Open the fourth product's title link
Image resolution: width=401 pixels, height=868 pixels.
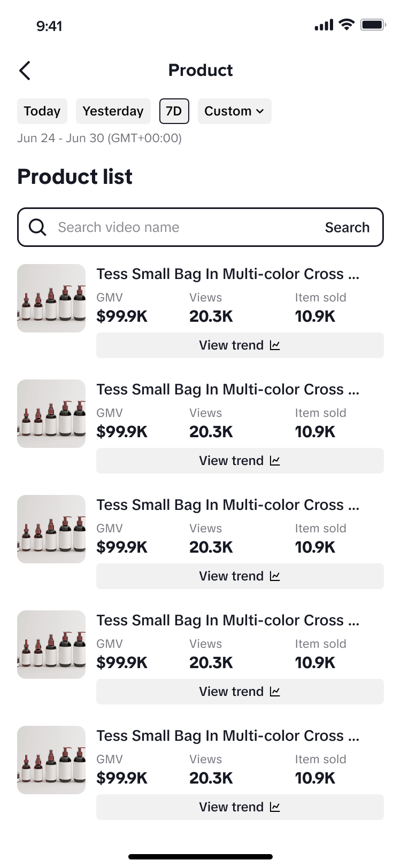228,621
